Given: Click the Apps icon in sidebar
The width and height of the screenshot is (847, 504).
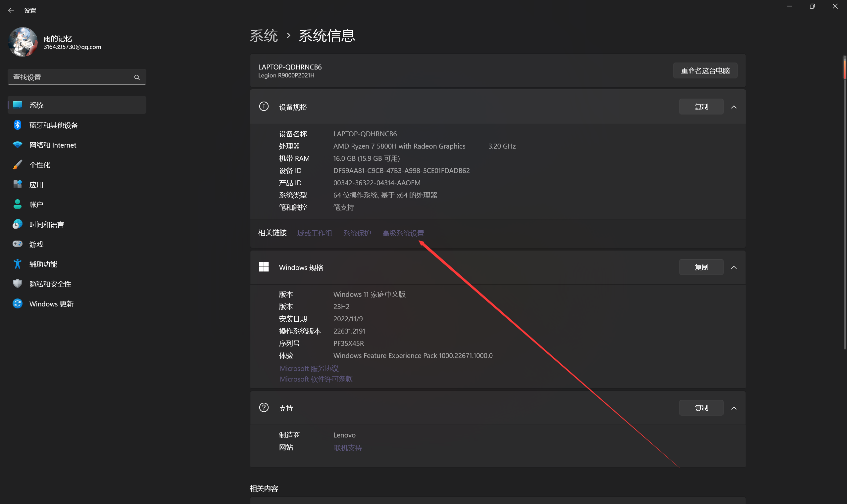Looking at the screenshot, I should pos(17,184).
